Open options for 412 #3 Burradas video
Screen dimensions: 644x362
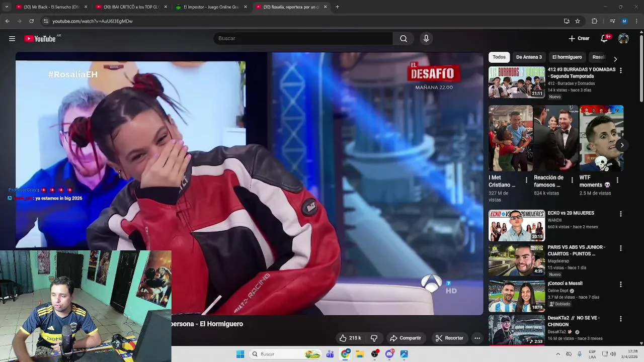tap(620, 71)
